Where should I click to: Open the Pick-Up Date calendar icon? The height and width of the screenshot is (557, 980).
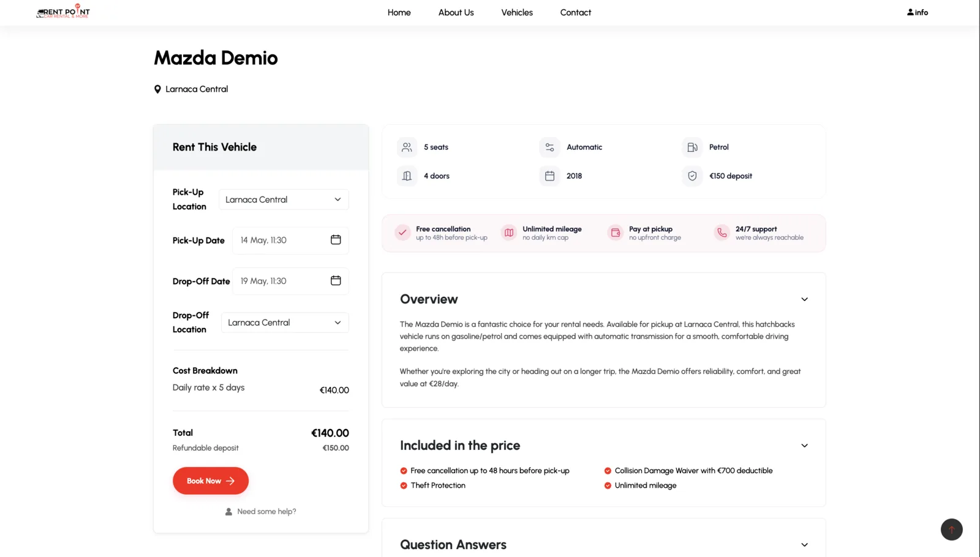tap(336, 240)
